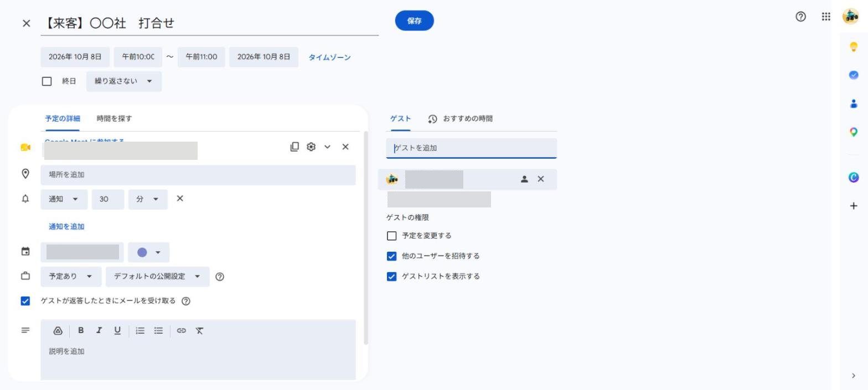This screenshot has height=390, width=868.
Task: Open the デフォルトの公開設定 visibility dropdown
Action: (x=158, y=277)
